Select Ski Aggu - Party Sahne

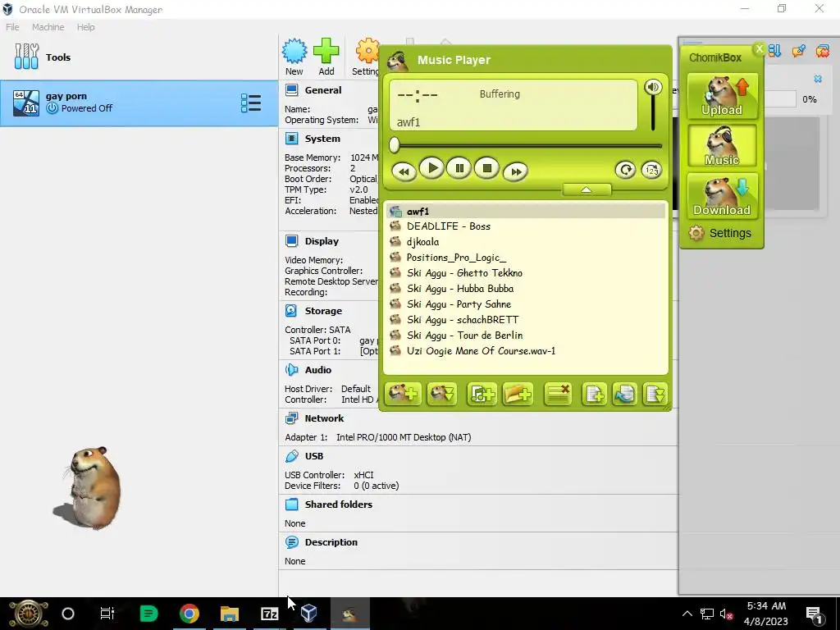(526, 304)
